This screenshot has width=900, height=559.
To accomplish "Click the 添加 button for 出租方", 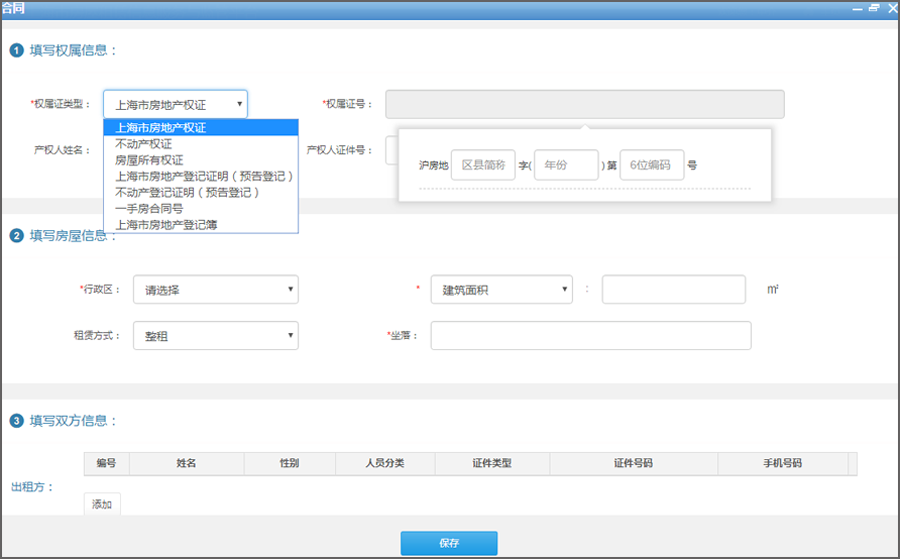I will point(102,504).
